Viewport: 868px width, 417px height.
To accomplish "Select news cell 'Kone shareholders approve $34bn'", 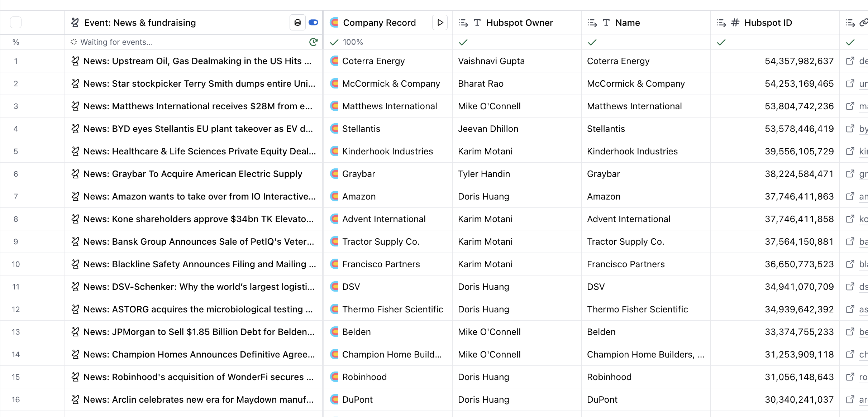I will (194, 219).
